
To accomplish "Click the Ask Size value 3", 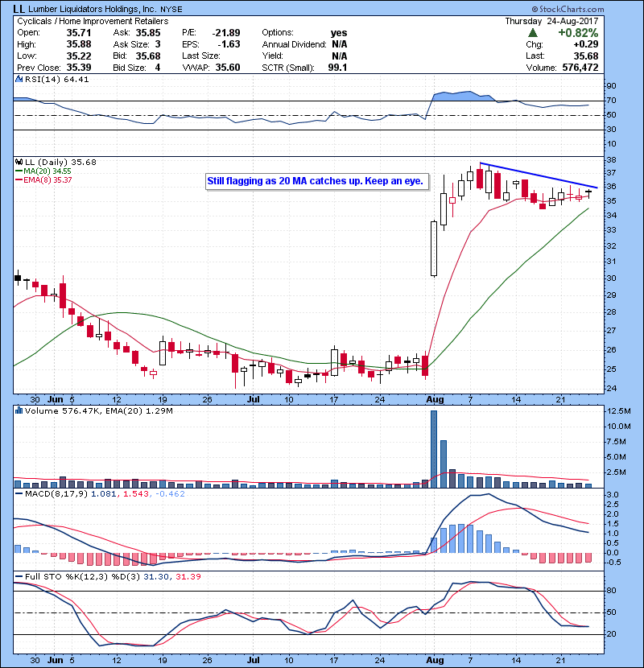I will 158,44.
